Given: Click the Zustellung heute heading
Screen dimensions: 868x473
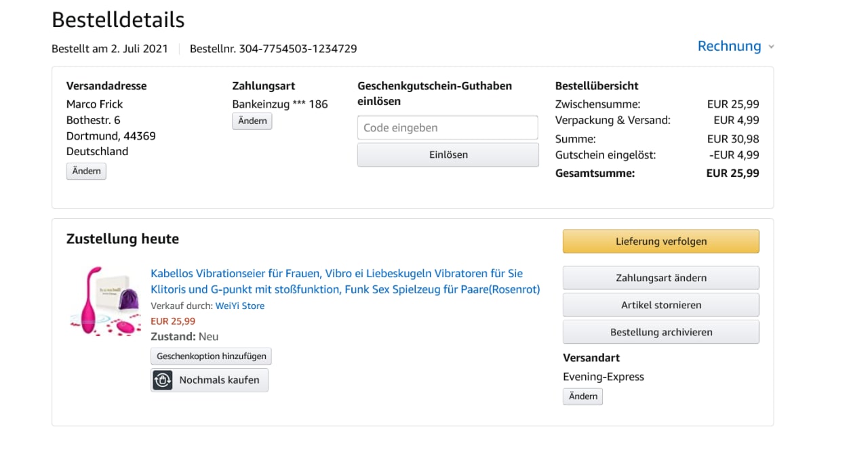Looking at the screenshot, I should pos(123,239).
